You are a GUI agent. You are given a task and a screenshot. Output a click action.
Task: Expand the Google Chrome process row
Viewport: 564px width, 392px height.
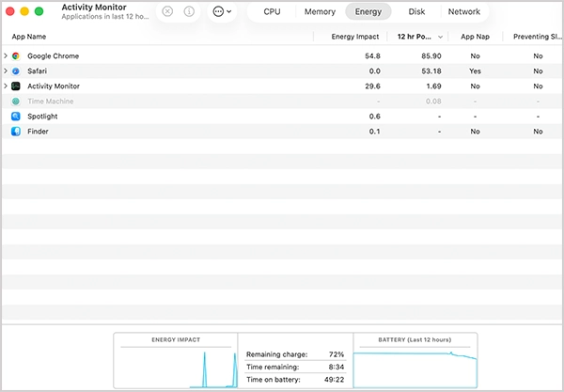coord(6,56)
